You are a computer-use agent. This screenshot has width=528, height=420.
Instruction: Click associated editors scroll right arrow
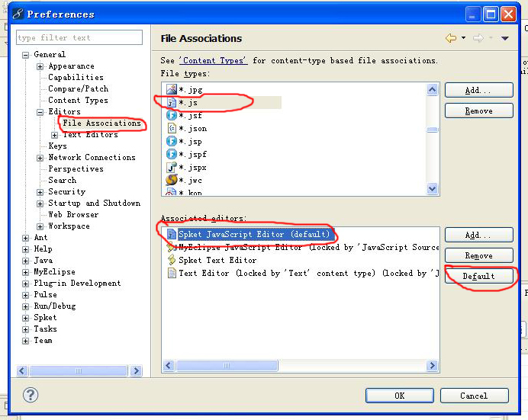[432, 366]
